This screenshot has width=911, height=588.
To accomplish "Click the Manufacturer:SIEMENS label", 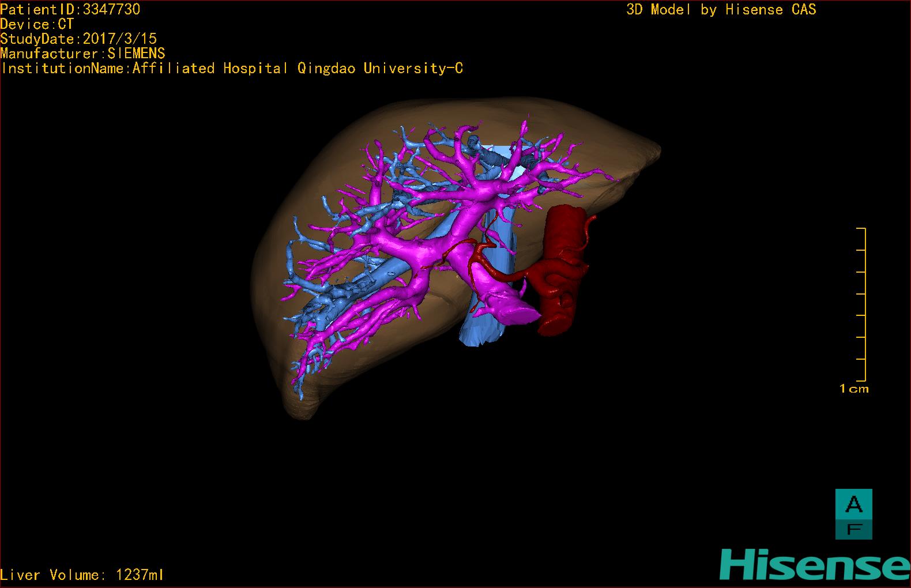I will [83, 54].
